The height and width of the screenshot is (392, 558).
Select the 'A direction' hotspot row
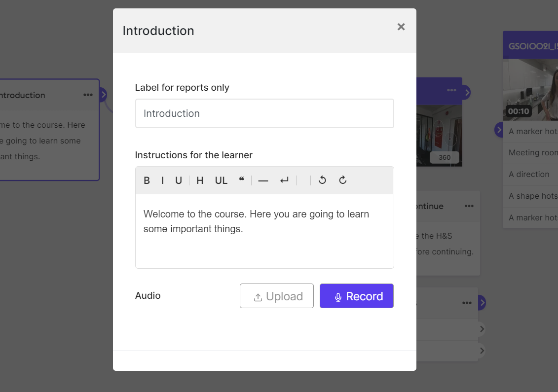tap(530, 174)
